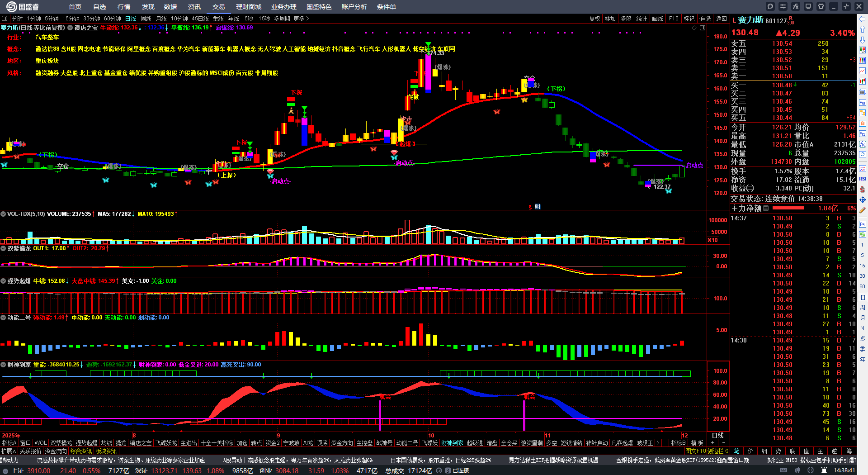This screenshot has height=475, width=868.
Task: Select the 短线情绪 indicator tab
Action: tap(571, 443)
